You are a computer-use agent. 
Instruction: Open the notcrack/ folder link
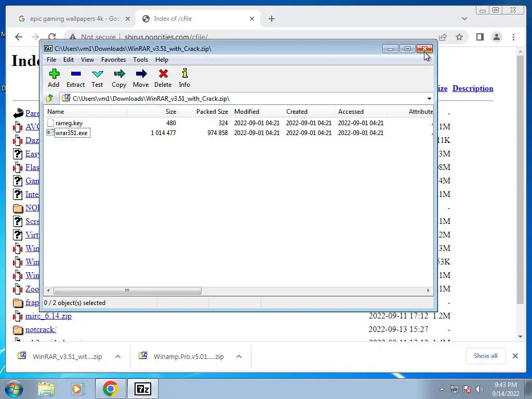[x=41, y=329]
